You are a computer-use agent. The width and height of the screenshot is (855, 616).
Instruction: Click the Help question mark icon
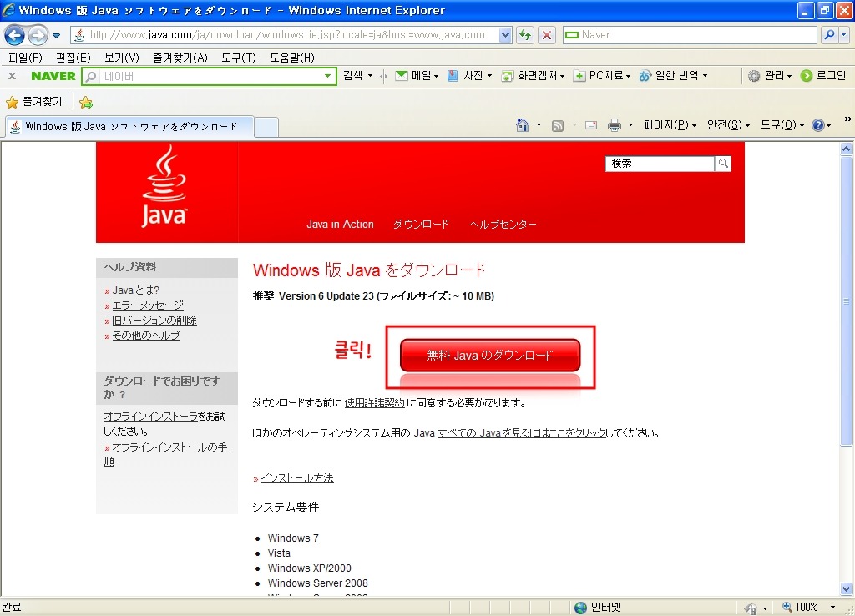(818, 125)
